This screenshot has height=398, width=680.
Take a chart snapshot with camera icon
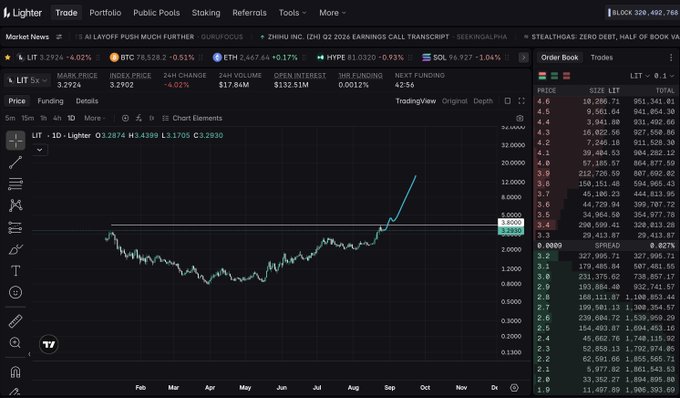click(520, 118)
